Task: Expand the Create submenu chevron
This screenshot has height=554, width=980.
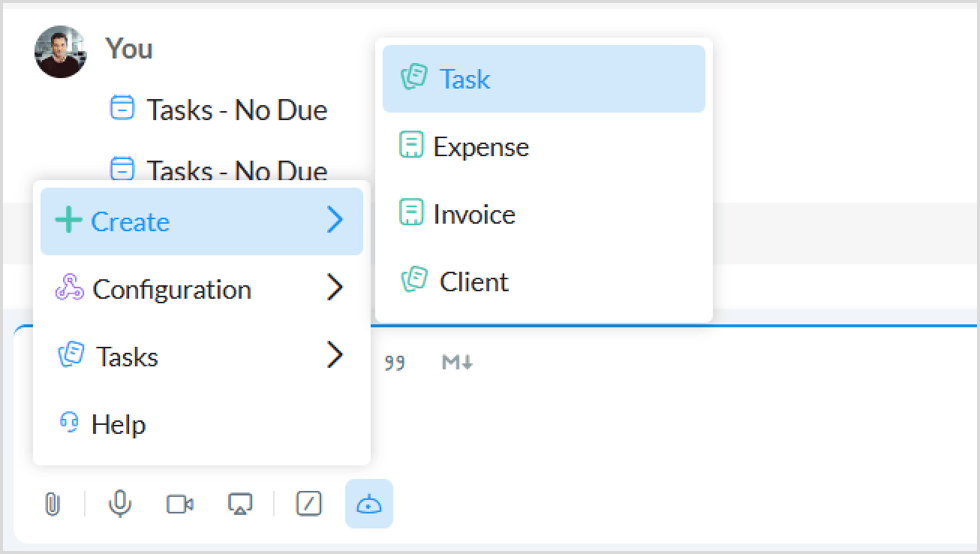Action: [335, 221]
